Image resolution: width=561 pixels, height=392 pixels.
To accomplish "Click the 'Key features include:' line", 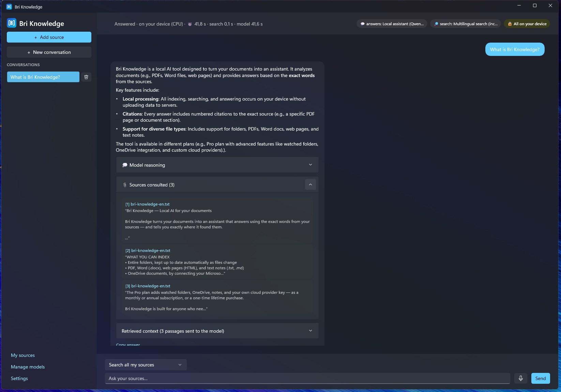I will pos(137,90).
